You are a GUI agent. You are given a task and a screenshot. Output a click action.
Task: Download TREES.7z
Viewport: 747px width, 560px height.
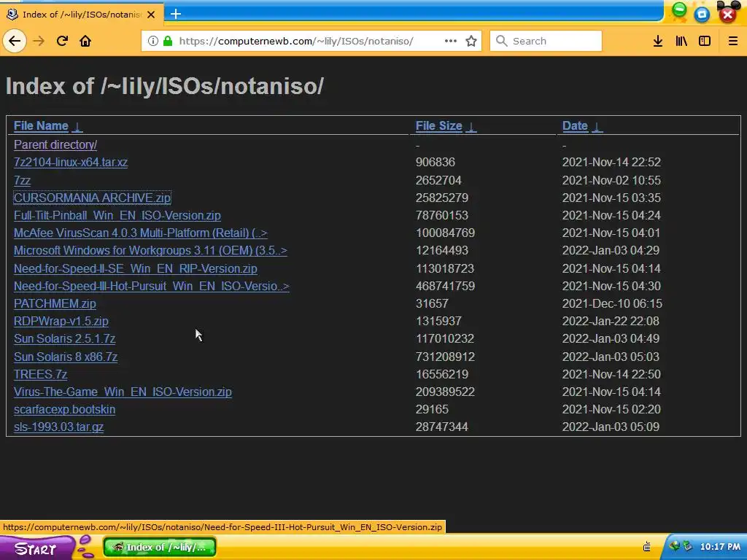tap(41, 374)
